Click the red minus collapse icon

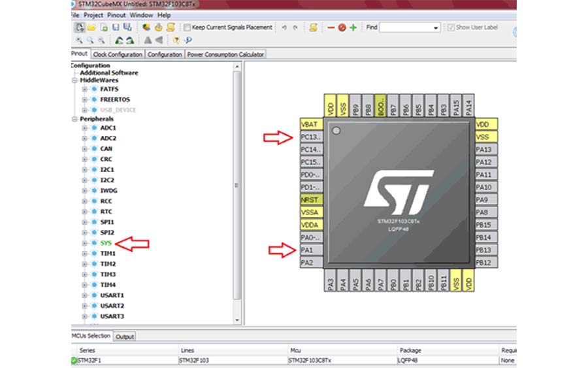coord(331,27)
